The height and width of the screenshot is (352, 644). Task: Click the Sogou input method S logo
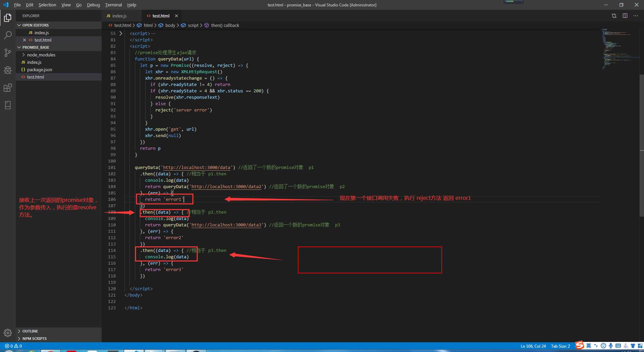[580, 345]
